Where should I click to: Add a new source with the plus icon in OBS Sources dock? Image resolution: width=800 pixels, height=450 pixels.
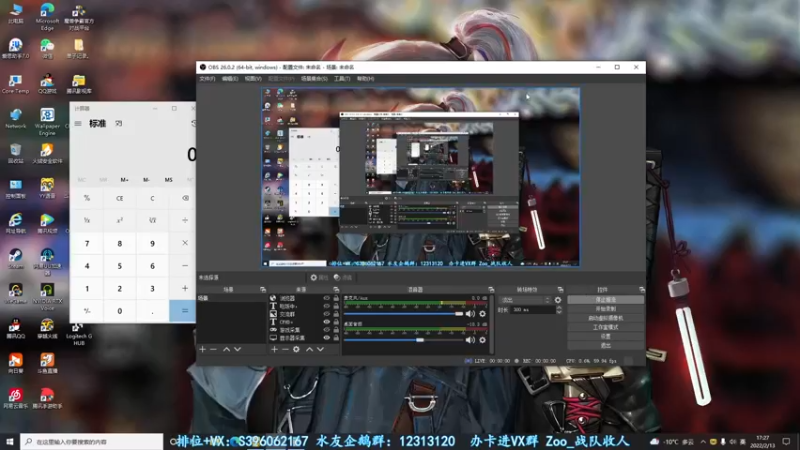[x=274, y=349]
